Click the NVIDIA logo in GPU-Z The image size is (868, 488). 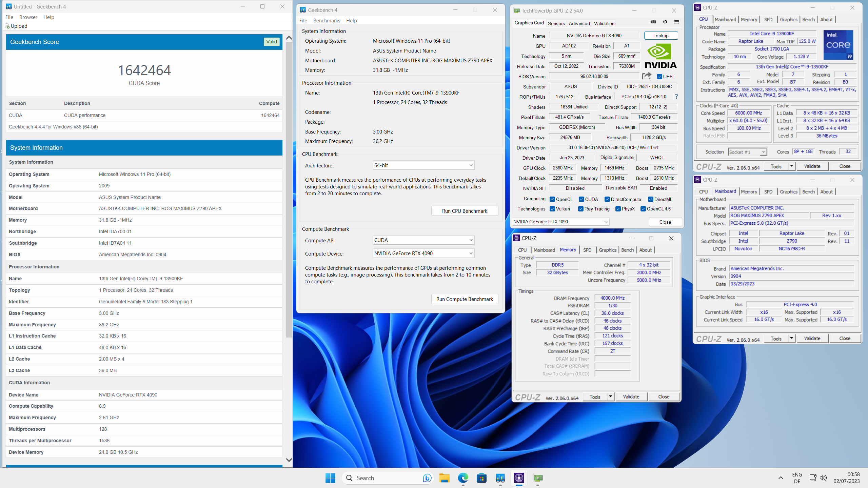(x=660, y=57)
